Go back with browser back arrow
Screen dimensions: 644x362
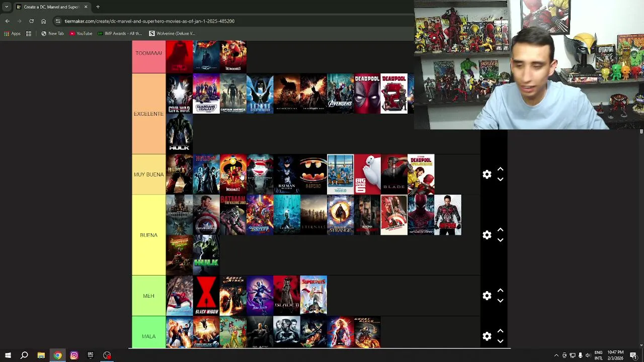pyautogui.click(x=7, y=21)
